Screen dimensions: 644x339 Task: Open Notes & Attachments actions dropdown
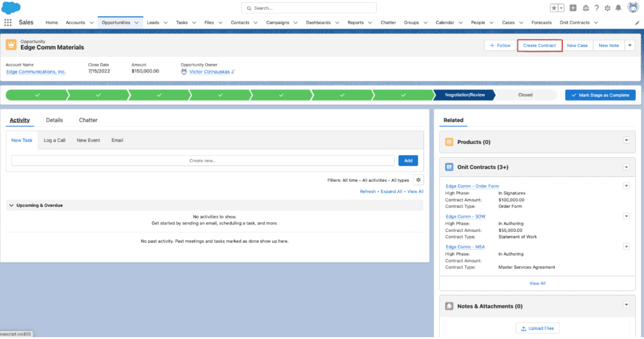(626, 305)
